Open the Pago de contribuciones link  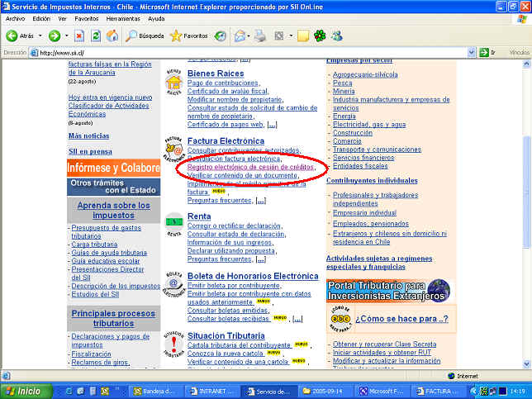(223, 83)
